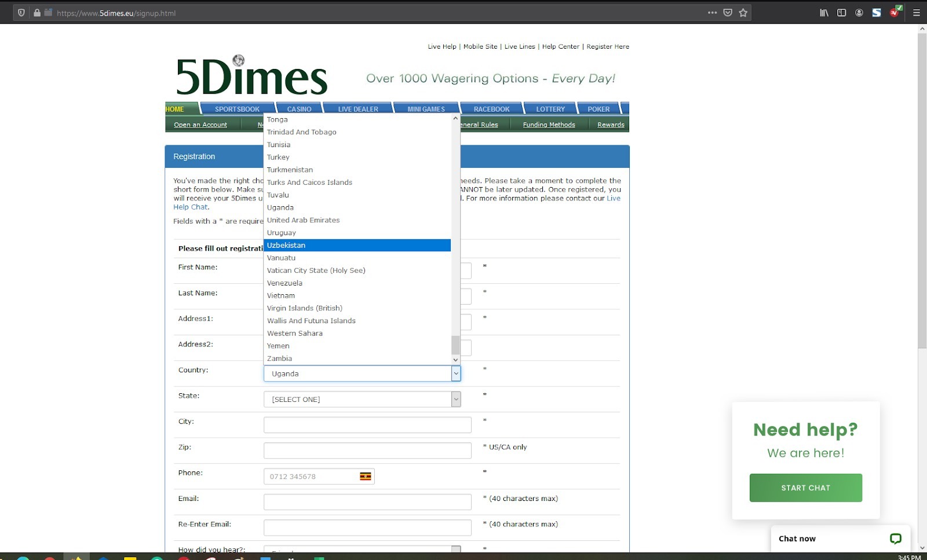Image resolution: width=927 pixels, height=560 pixels.
Task: Select Uganda in the country list
Action: 357,207
